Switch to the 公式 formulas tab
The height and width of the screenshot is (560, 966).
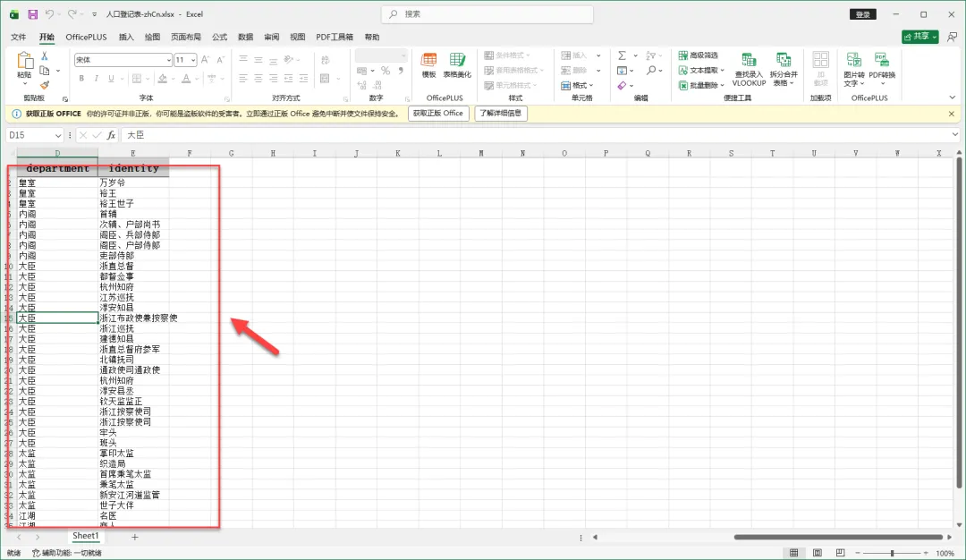coord(219,38)
